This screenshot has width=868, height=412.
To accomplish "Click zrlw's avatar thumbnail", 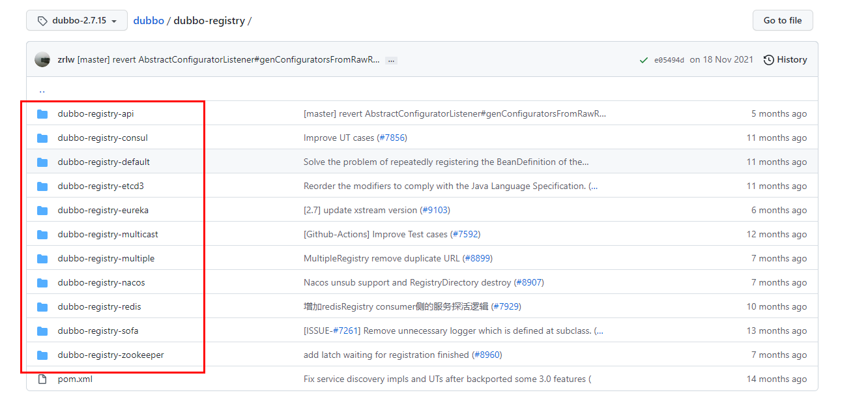I will pyautogui.click(x=42, y=59).
